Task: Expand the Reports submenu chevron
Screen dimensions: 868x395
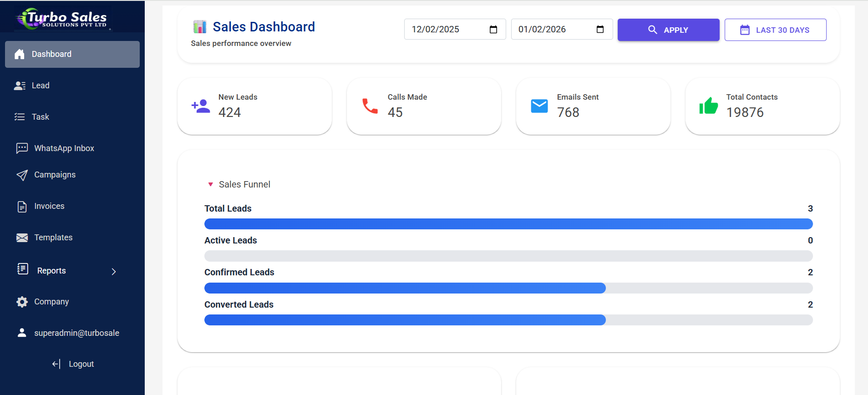Action: [x=114, y=271]
